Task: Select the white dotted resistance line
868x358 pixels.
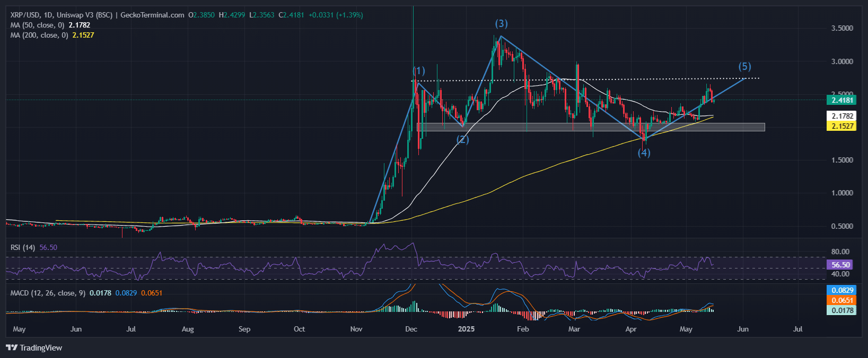Action: click(x=585, y=79)
